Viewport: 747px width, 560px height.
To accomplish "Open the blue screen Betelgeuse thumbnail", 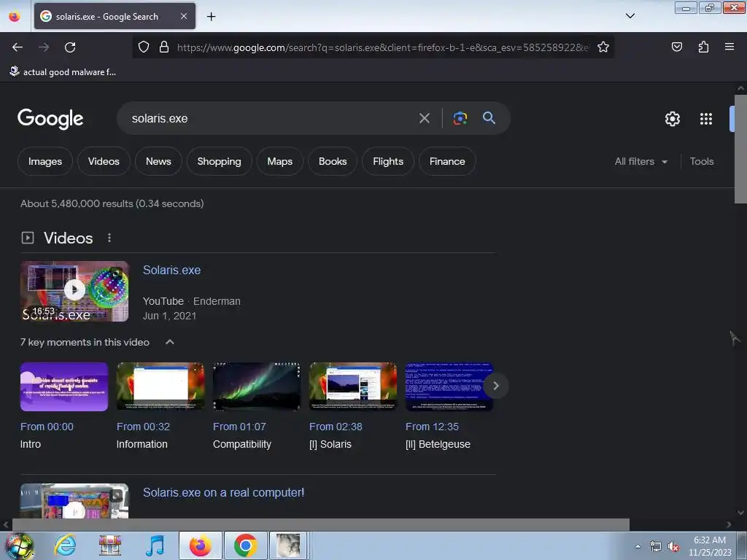I will [x=449, y=386].
